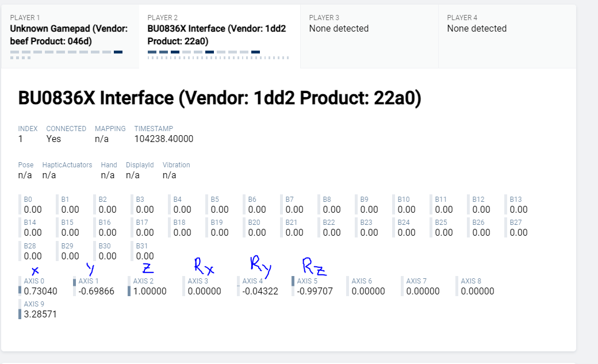Open the Player 4 tab
The height and width of the screenshot is (364, 598).
[x=506, y=28]
